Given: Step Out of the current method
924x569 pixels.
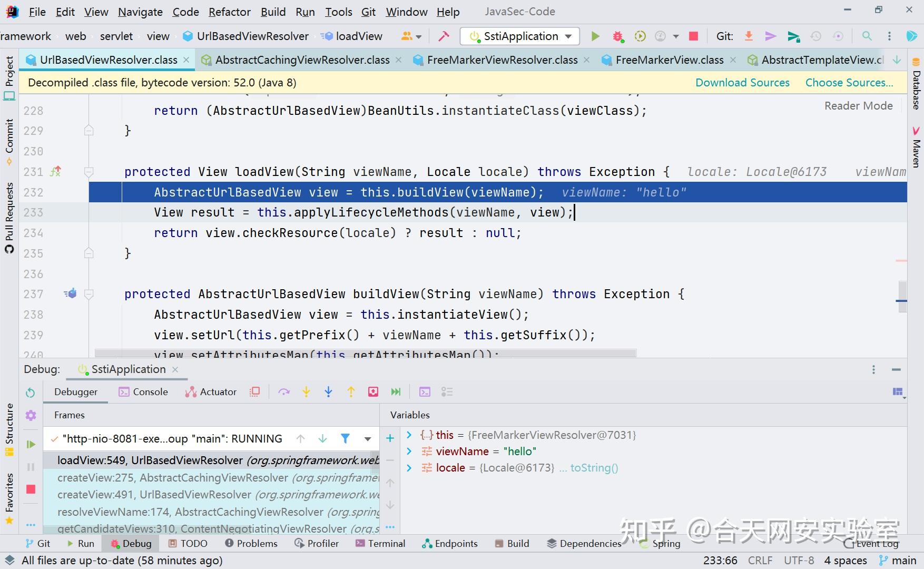Looking at the screenshot, I should pos(351,391).
